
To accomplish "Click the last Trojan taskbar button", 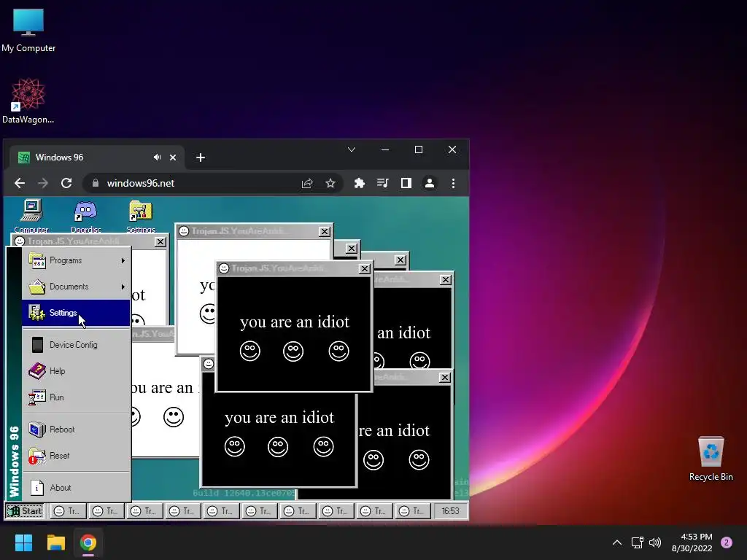I will [x=412, y=511].
